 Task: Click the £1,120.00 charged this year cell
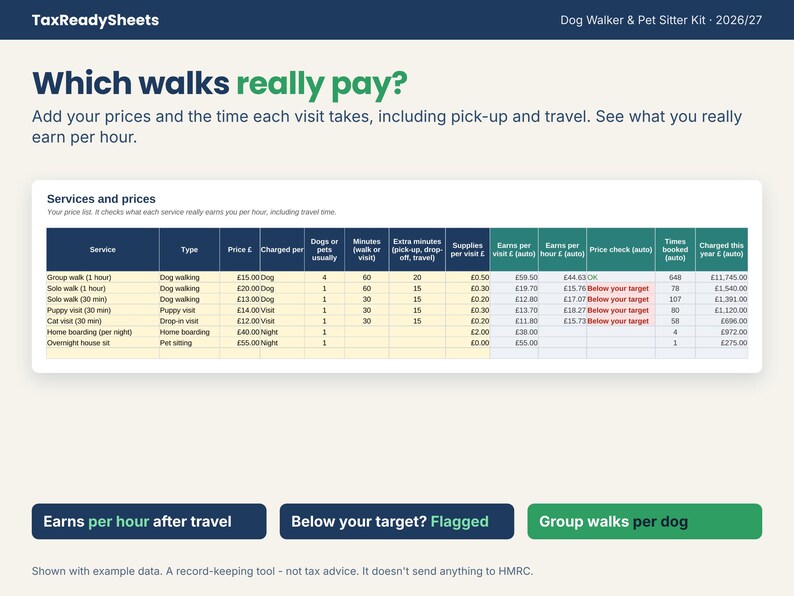(x=722, y=310)
